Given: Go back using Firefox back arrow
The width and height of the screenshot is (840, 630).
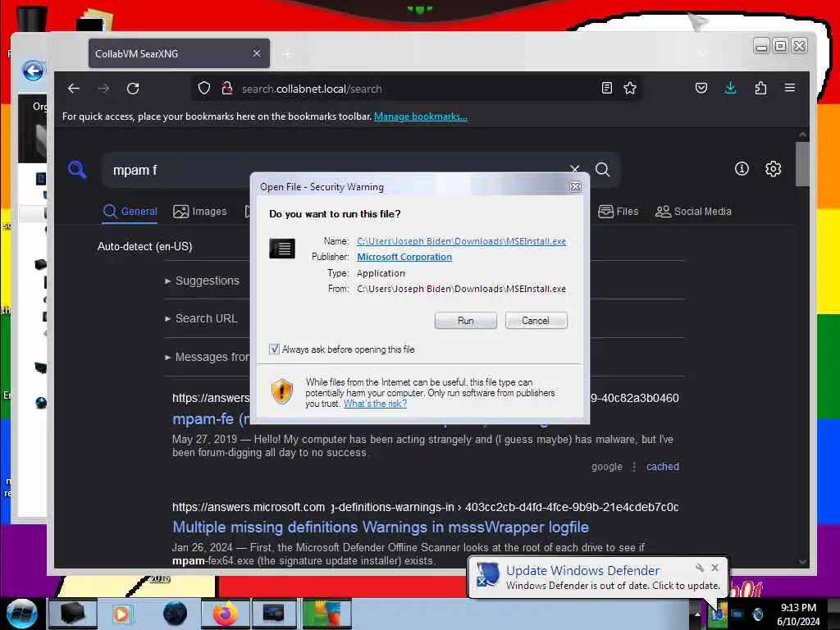Looking at the screenshot, I should pyautogui.click(x=74, y=89).
